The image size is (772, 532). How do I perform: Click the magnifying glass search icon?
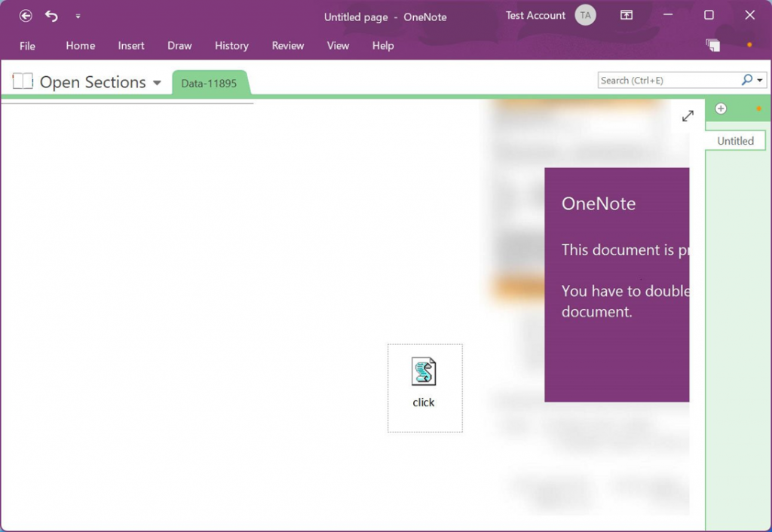pos(746,80)
